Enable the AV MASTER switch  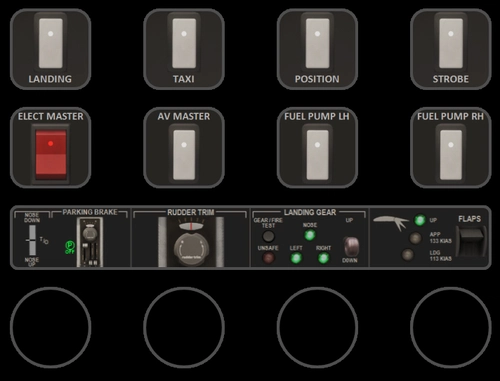click(184, 154)
